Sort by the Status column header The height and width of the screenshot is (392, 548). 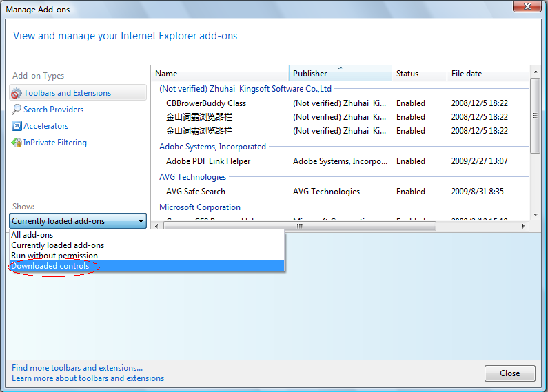point(419,73)
